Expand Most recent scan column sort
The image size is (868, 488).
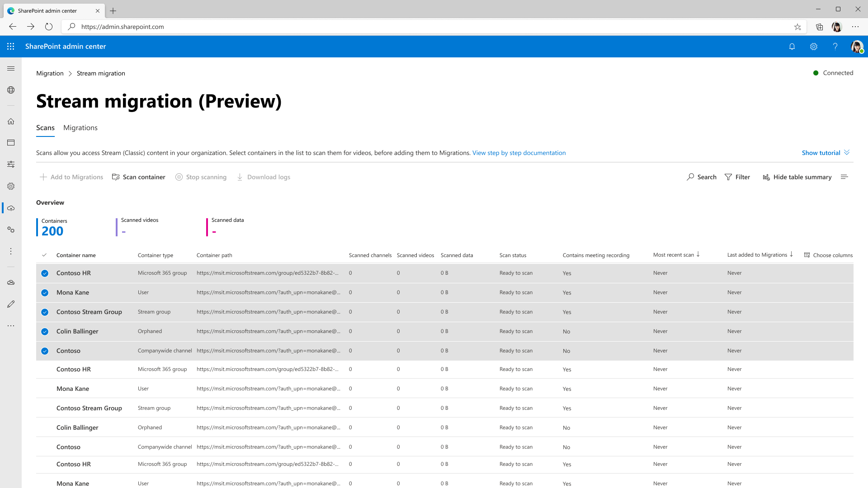(698, 254)
